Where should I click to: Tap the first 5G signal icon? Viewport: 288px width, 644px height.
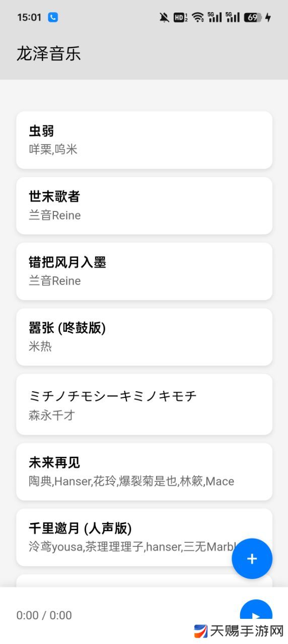(215, 18)
